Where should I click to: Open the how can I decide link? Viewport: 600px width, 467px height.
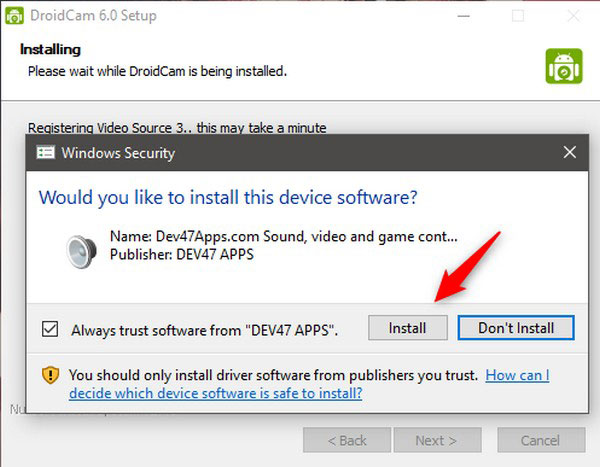click(x=309, y=384)
